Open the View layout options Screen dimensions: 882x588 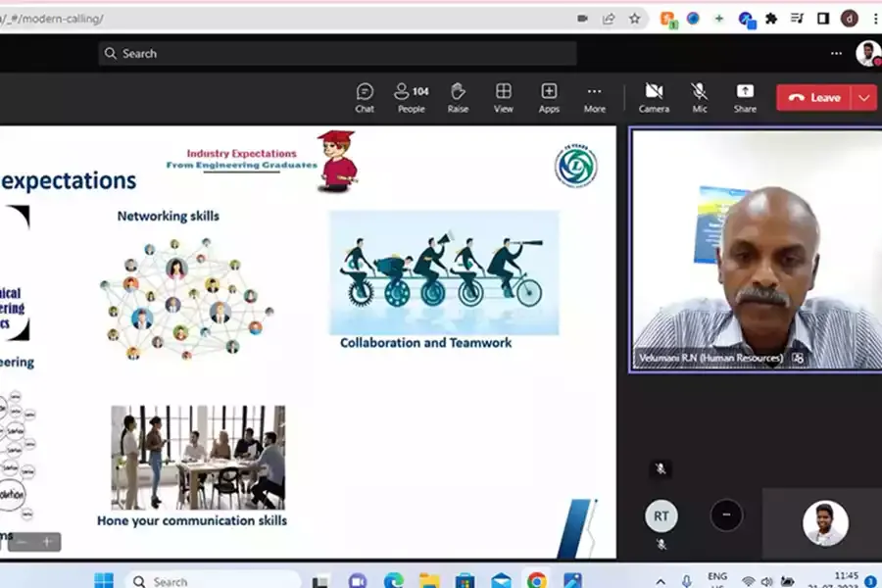point(503,96)
